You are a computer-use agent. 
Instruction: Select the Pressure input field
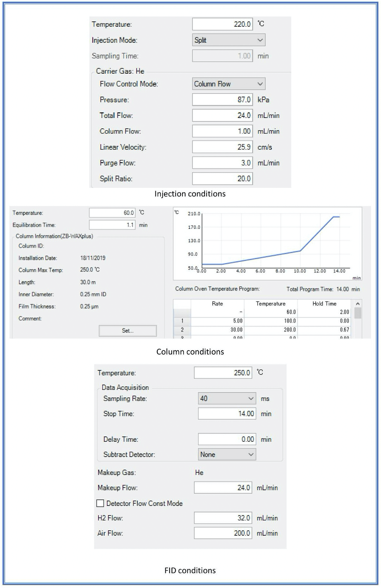coord(222,100)
